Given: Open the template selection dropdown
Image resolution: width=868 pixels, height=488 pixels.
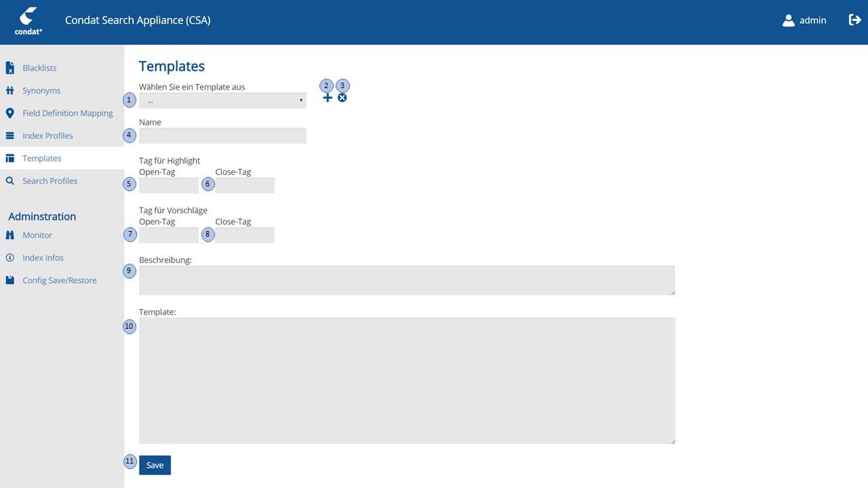Looking at the screenshot, I should [222, 101].
